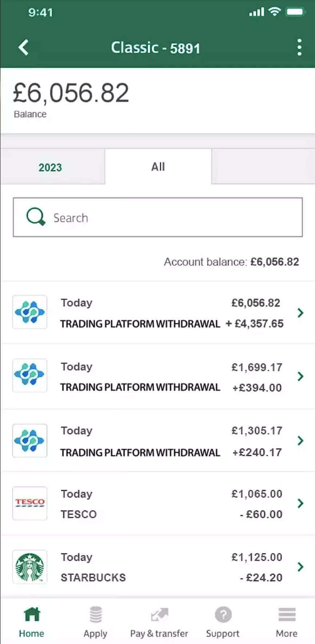Open the first trading platform logo thumbnail
The width and height of the screenshot is (315, 644).
(x=30, y=312)
